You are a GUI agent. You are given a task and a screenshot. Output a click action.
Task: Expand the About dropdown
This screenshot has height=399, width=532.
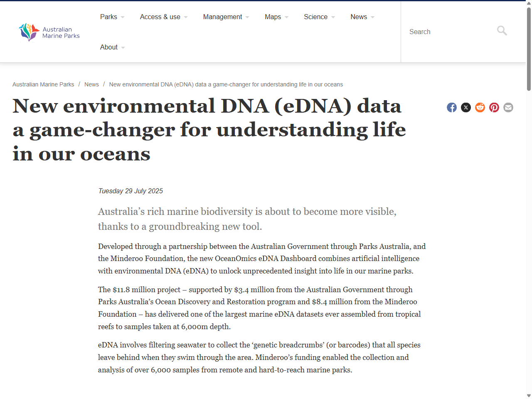point(109,47)
